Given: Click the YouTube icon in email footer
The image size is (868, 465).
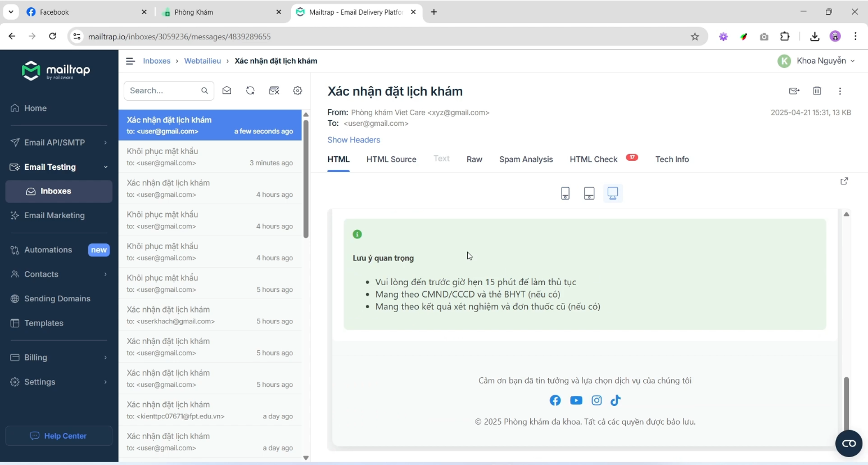Looking at the screenshot, I should (x=576, y=400).
